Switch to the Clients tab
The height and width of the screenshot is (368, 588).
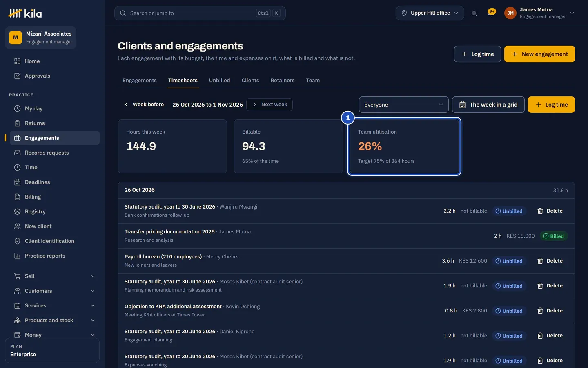coord(250,81)
